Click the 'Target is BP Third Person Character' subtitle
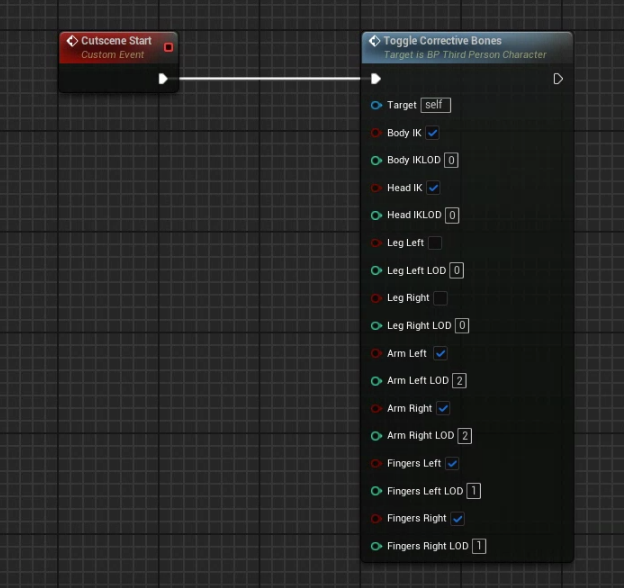 [x=465, y=55]
